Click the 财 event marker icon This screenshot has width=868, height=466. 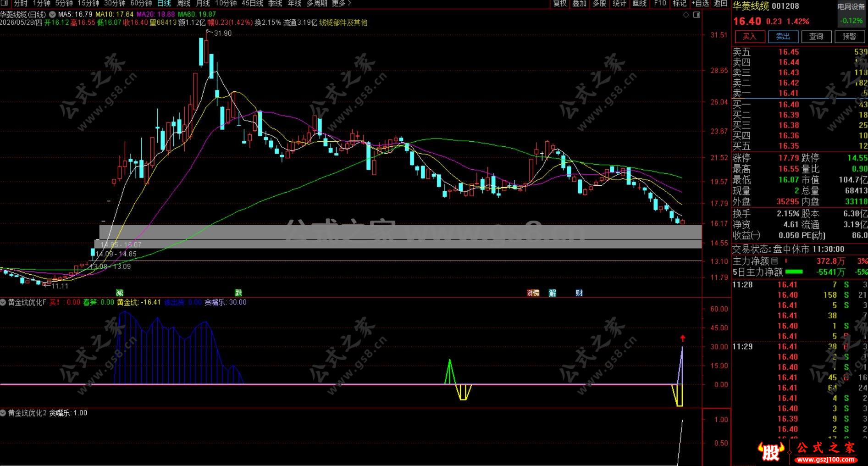[579, 293]
